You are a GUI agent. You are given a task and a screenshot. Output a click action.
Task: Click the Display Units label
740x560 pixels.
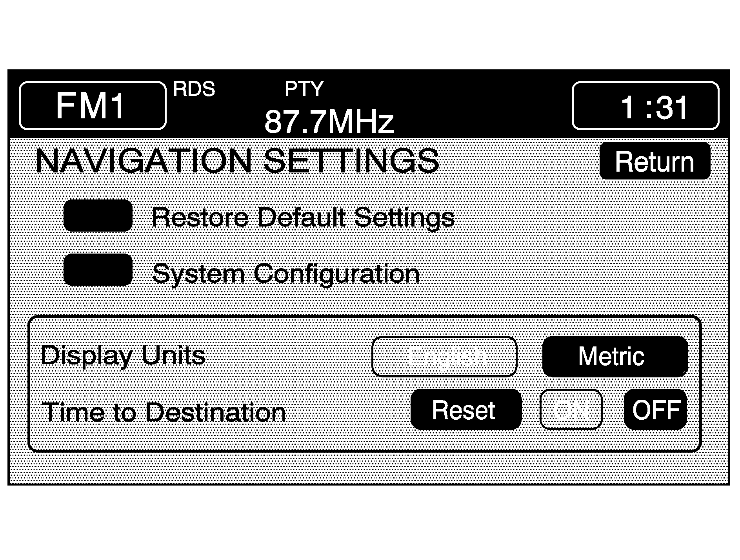point(123,356)
